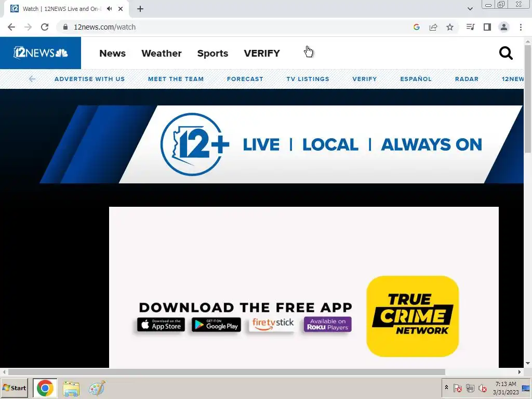This screenshot has height=399, width=532.
Task: Close the 12NEWS Watch tab
Action: coord(121,9)
